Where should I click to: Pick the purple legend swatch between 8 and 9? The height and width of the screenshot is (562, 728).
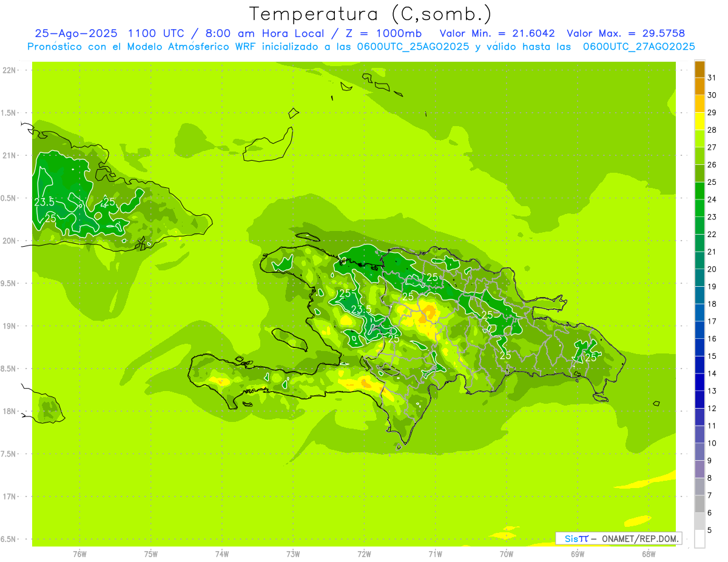click(x=699, y=469)
